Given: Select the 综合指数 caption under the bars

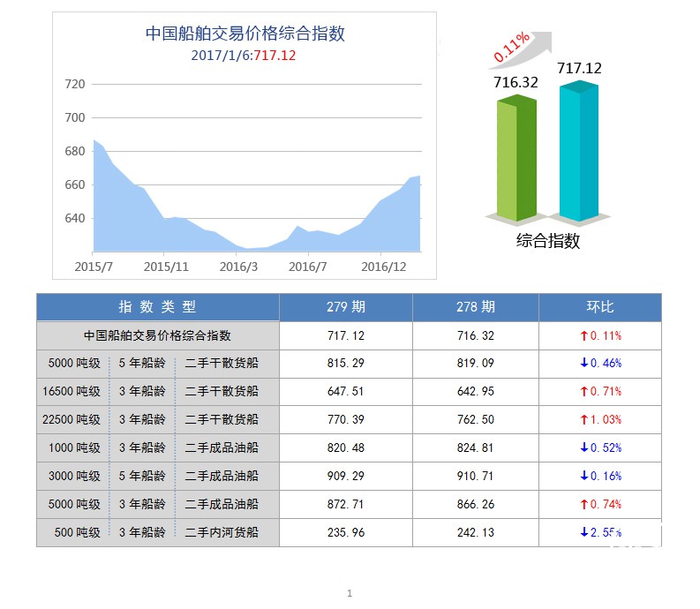Looking at the screenshot, I should click(548, 241).
